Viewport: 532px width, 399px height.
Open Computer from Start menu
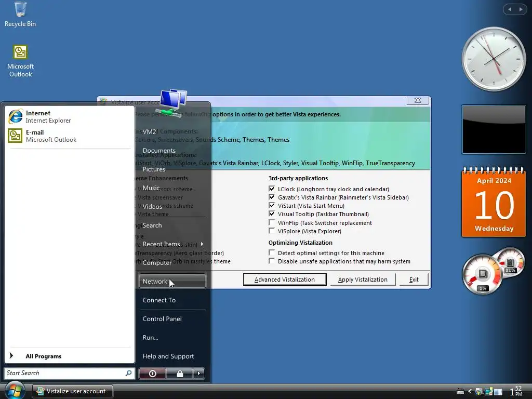click(x=172, y=262)
